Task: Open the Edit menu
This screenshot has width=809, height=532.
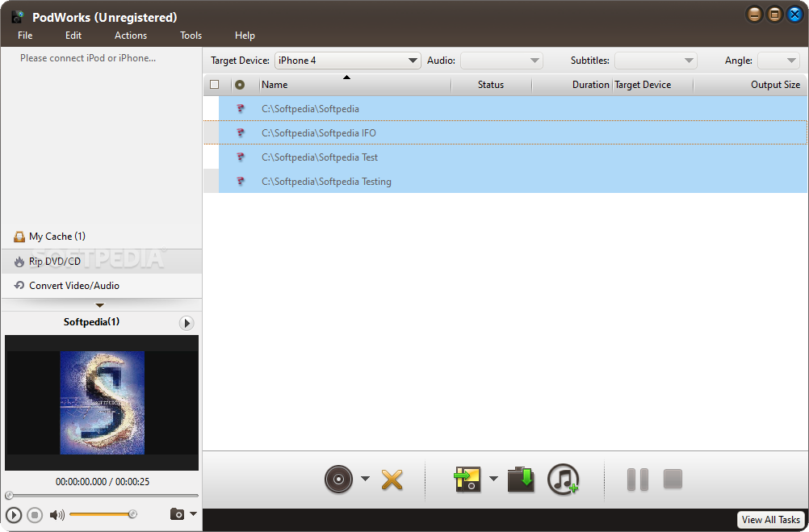Action: pos(73,36)
